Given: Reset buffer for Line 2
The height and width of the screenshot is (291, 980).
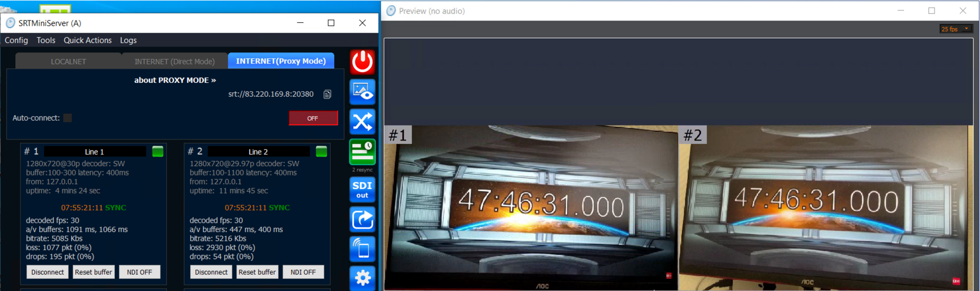Looking at the screenshot, I should coord(257,272).
